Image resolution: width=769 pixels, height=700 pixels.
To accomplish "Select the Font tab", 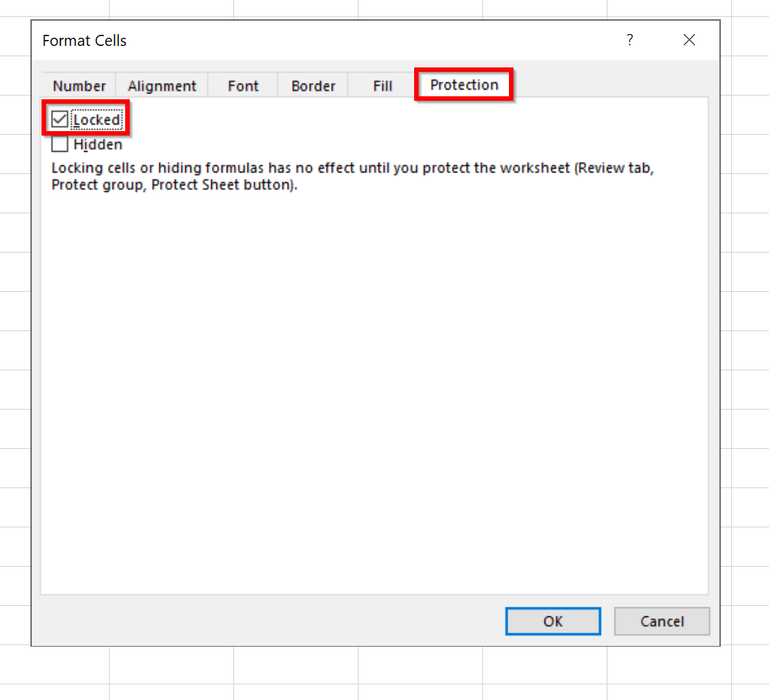I will [242, 85].
